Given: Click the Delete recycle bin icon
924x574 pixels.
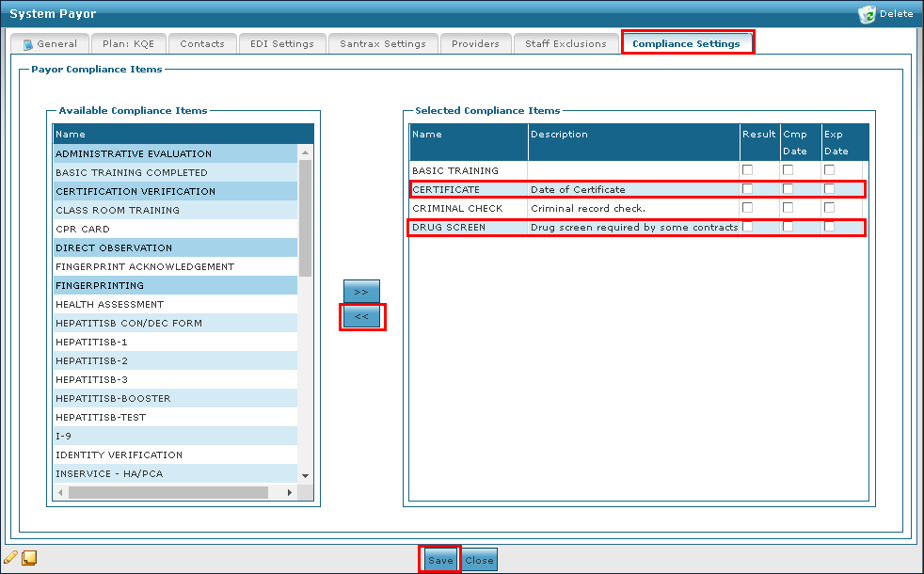Looking at the screenshot, I should point(867,14).
